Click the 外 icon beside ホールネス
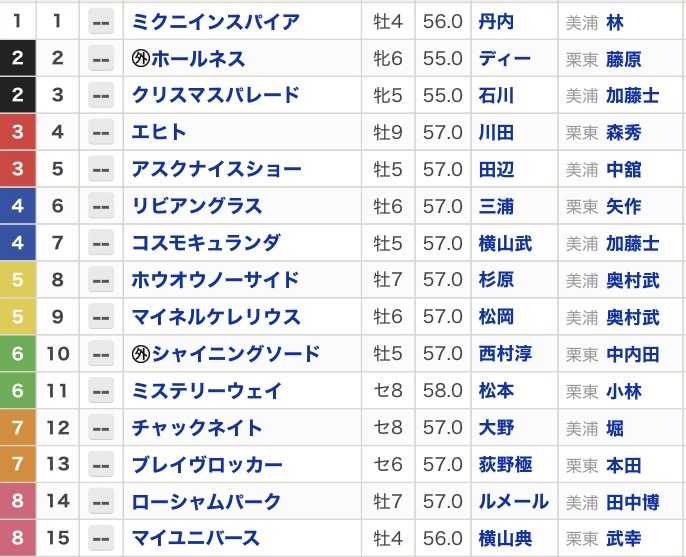This screenshot has width=686, height=557. coord(141,59)
